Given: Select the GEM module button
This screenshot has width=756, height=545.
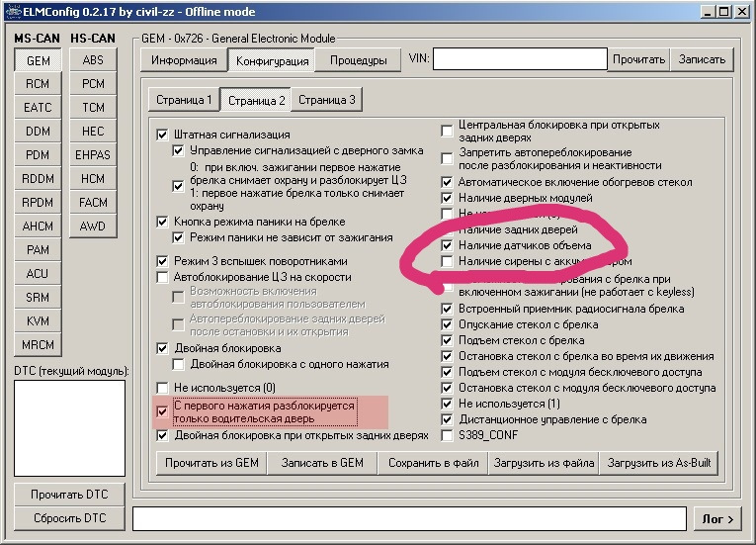Looking at the screenshot, I should [38, 60].
